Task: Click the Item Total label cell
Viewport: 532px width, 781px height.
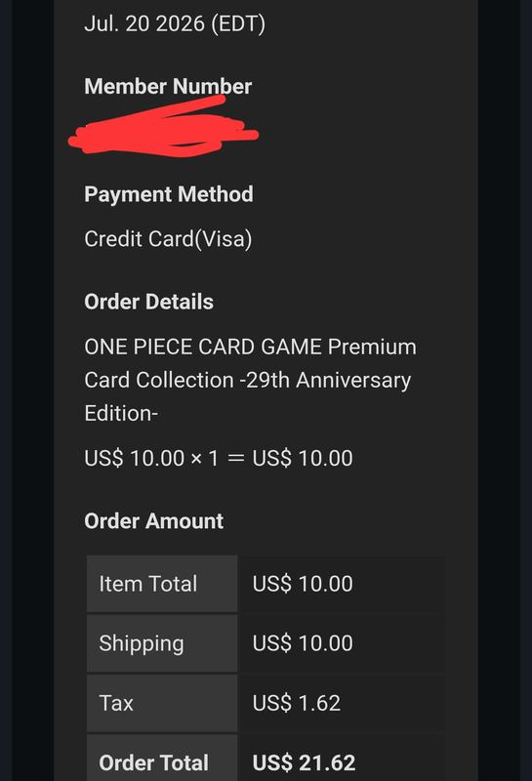Action: tap(162, 584)
